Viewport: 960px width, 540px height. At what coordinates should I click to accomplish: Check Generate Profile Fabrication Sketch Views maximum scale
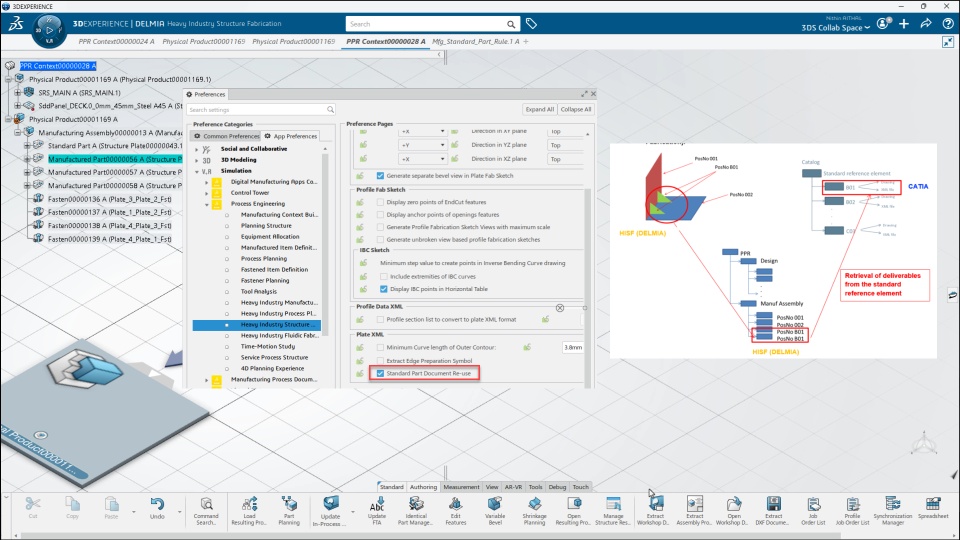[380, 227]
